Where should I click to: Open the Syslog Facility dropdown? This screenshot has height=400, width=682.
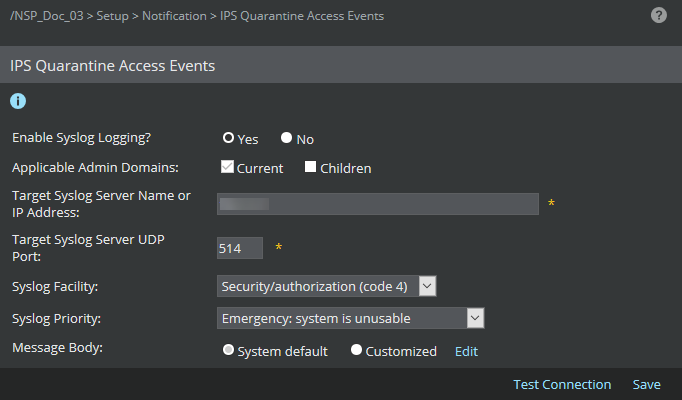[x=326, y=287]
